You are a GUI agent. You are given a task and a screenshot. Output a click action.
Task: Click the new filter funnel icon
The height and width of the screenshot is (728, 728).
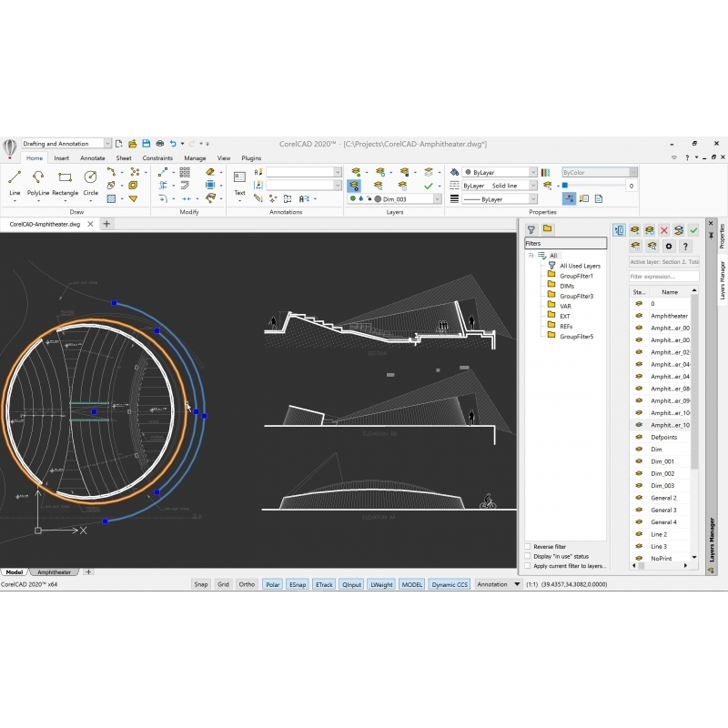[x=531, y=229]
